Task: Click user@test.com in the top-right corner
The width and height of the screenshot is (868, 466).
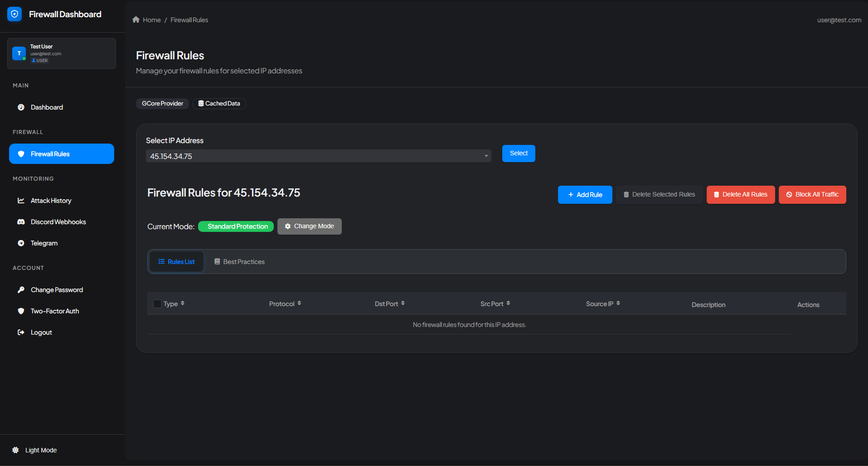Action: (x=839, y=20)
